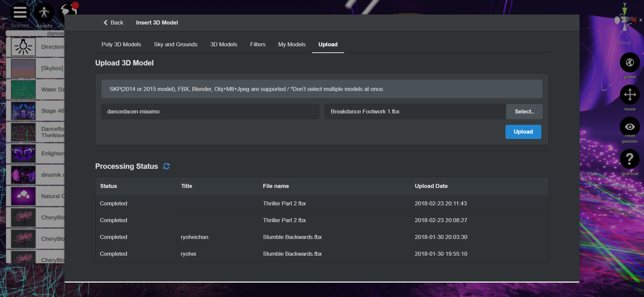Viewport: 644px width, 297px height.
Task: Open the Filters tab
Action: (x=258, y=44)
